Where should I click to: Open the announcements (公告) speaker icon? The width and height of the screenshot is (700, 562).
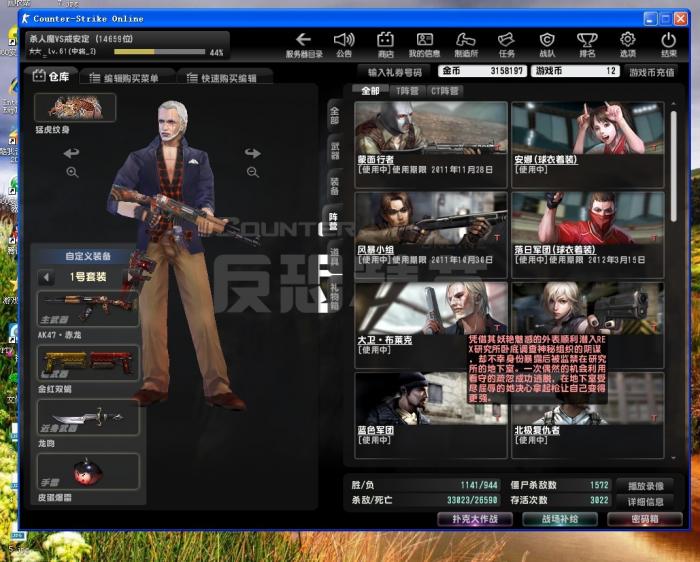pos(344,45)
